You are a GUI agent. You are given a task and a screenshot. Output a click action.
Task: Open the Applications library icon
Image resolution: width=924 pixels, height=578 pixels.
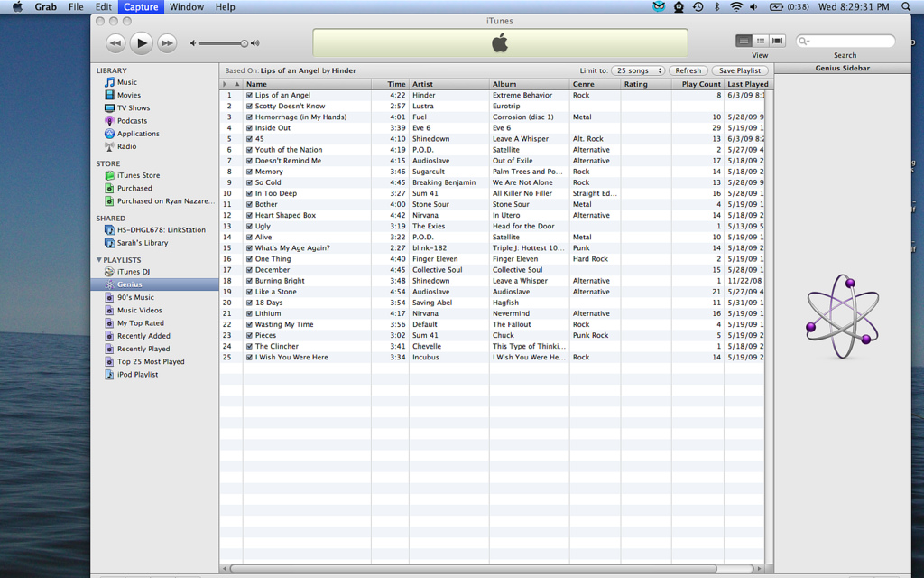[x=109, y=134]
